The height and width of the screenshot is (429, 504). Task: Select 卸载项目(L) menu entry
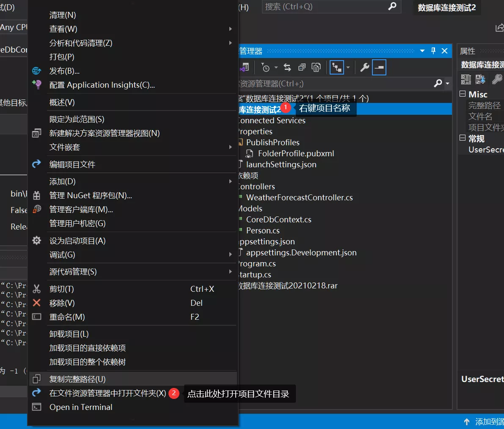click(x=132, y=334)
